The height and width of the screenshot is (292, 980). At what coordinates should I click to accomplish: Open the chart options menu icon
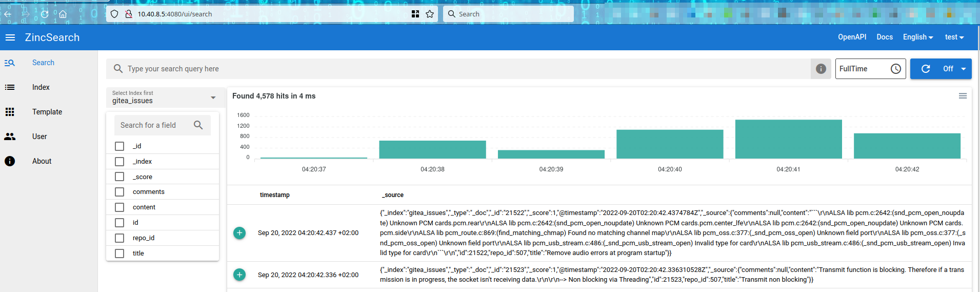(x=963, y=96)
